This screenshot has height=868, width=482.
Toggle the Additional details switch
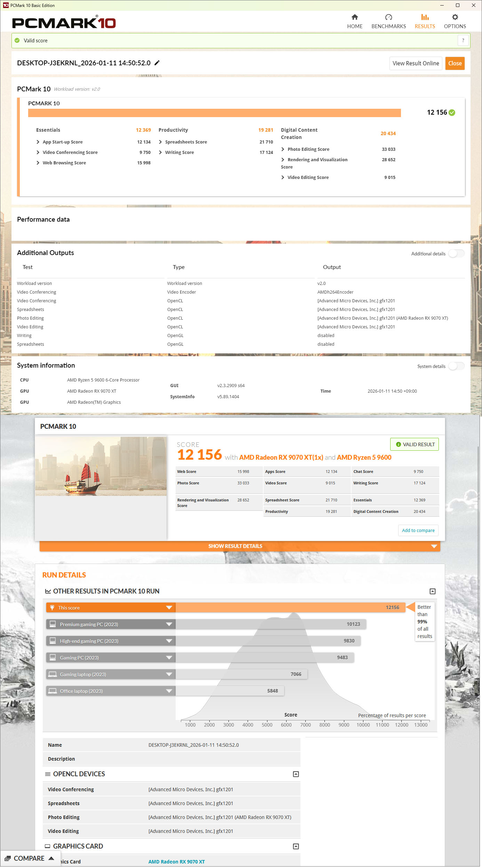coord(456,254)
